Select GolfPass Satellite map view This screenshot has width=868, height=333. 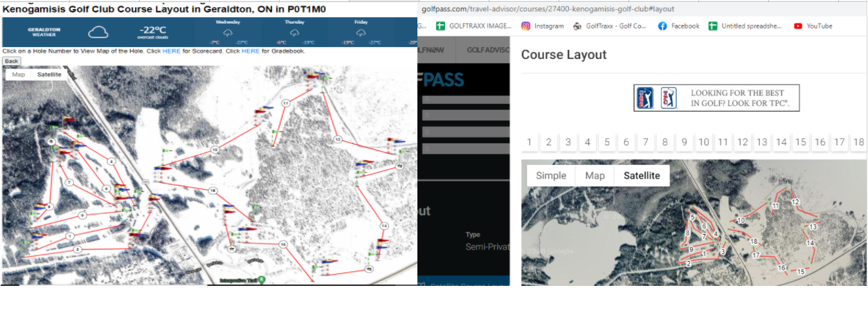point(642,176)
